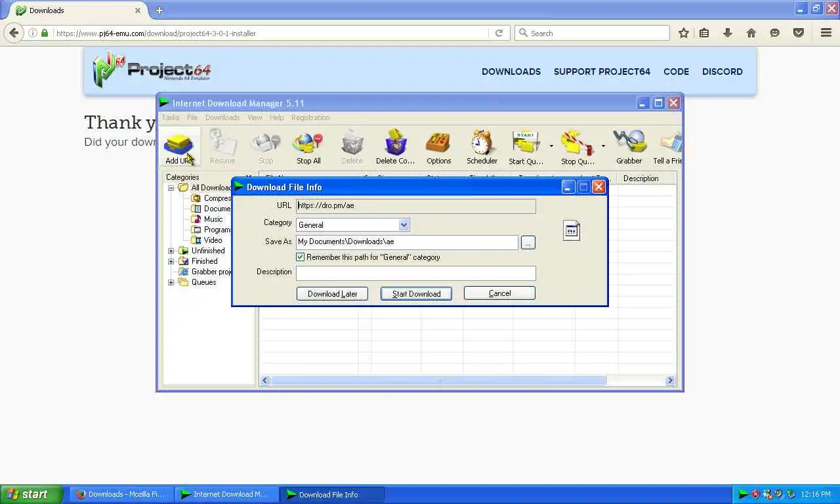
Task: Open Firefox downloads arrow icon
Action: point(728,33)
